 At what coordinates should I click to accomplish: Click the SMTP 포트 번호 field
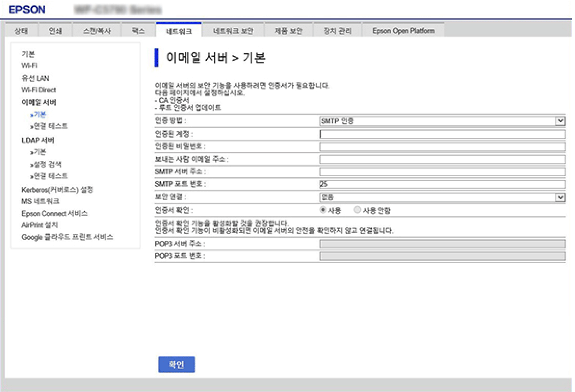pos(442,184)
